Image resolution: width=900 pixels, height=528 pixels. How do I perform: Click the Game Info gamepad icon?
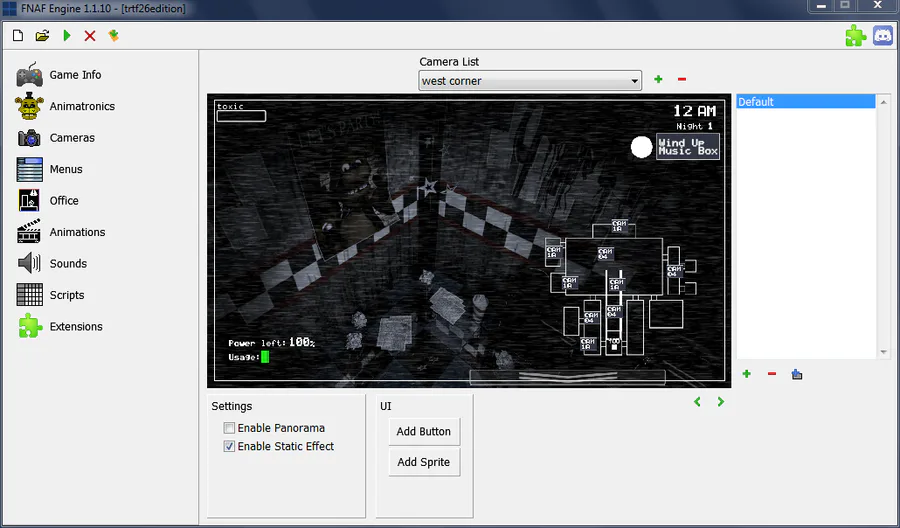29,75
